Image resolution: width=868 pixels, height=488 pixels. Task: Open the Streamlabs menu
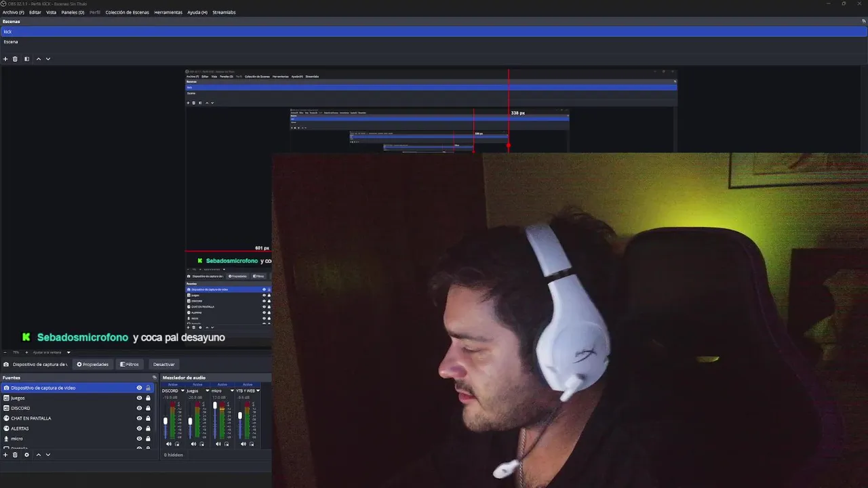click(x=224, y=12)
